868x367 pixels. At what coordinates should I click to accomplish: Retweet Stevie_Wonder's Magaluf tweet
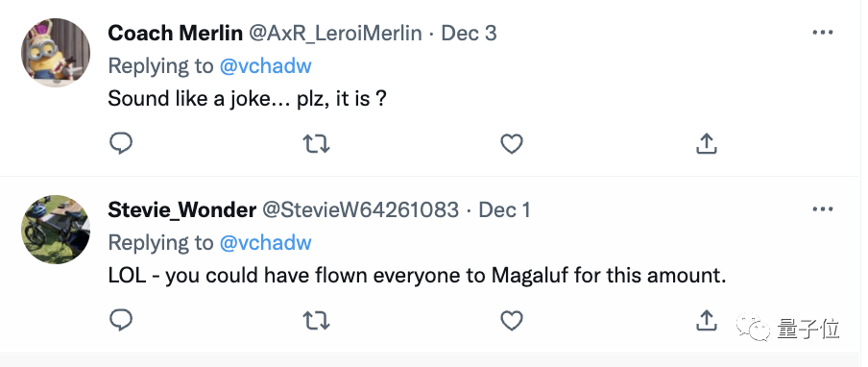pos(317,320)
